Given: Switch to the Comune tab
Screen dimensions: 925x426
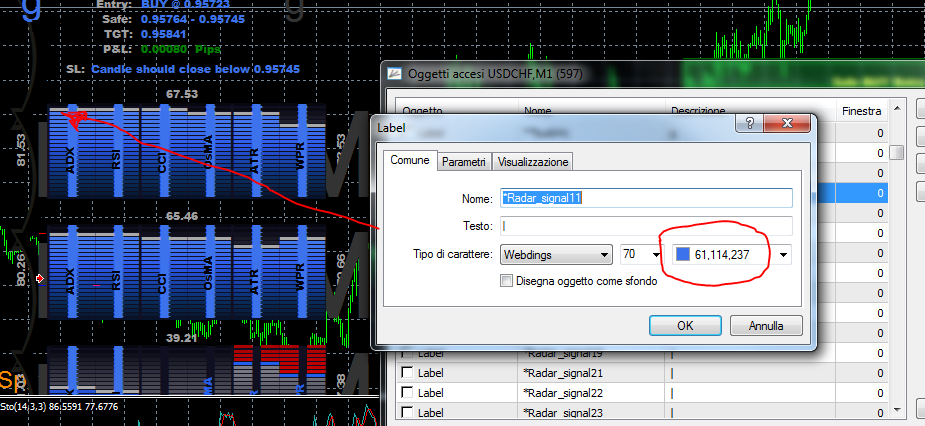Looking at the screenshot, I should (409, 160).
